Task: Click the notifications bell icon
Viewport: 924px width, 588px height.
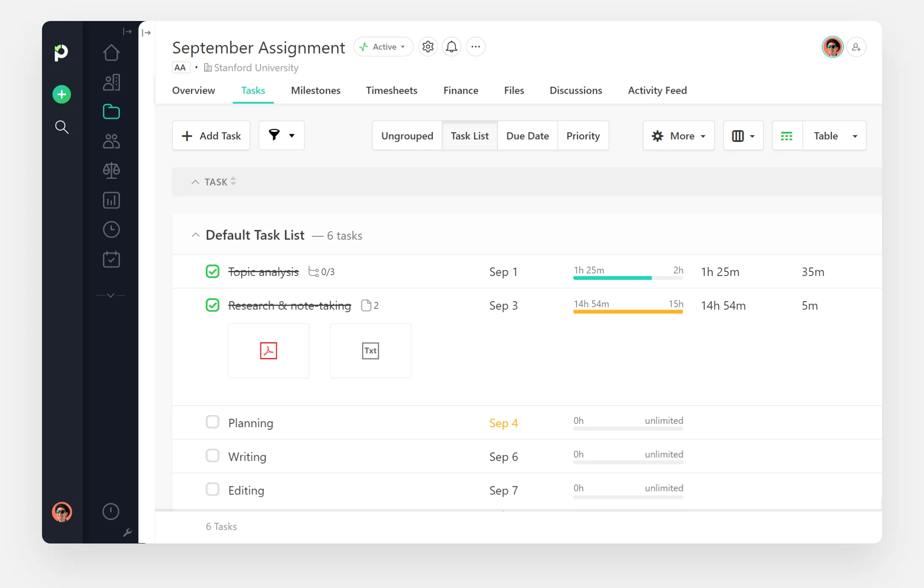Action: click(x=451, y=47)
